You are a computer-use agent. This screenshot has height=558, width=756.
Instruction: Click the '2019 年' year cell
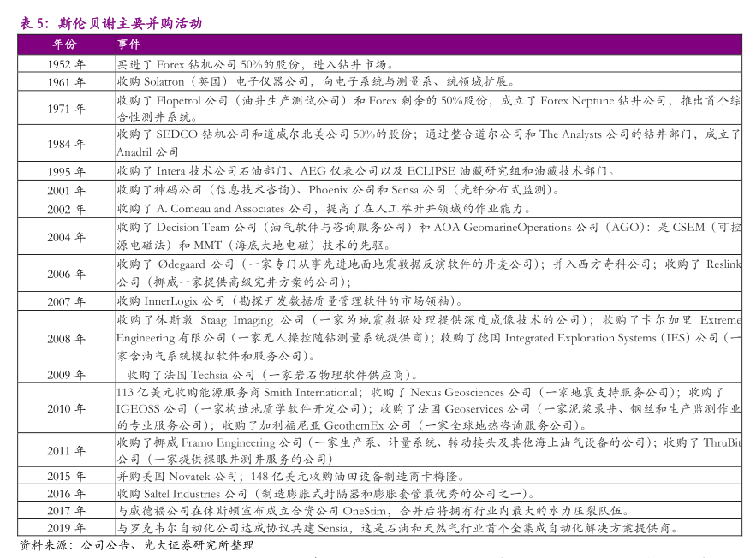tap(67, 528)
